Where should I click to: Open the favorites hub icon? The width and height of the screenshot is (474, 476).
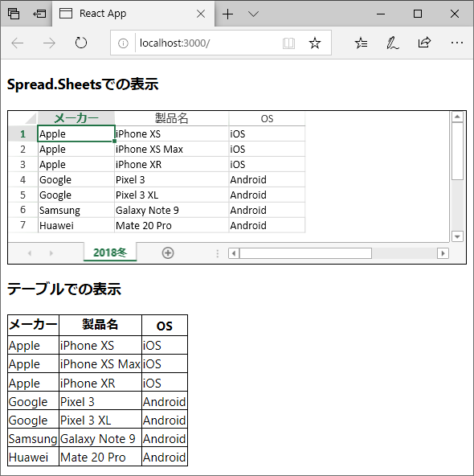pyautogui.click(x=361, y=43)
